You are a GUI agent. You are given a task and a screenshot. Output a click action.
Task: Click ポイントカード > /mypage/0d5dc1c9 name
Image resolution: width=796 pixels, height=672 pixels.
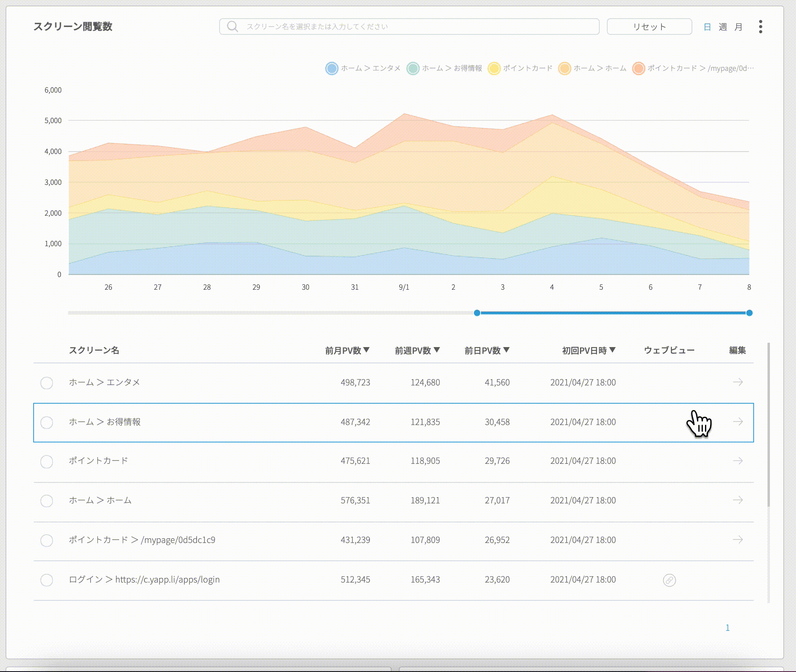142,540
